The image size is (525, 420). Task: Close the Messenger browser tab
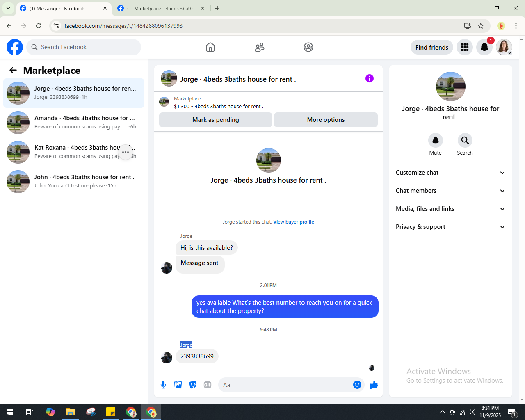(105, 8)
